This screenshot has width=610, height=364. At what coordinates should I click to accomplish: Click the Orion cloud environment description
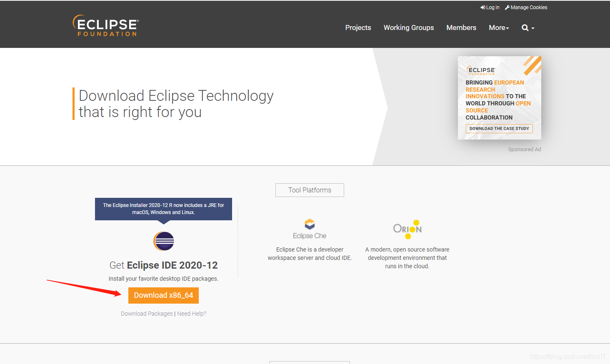tap(407, 258)
